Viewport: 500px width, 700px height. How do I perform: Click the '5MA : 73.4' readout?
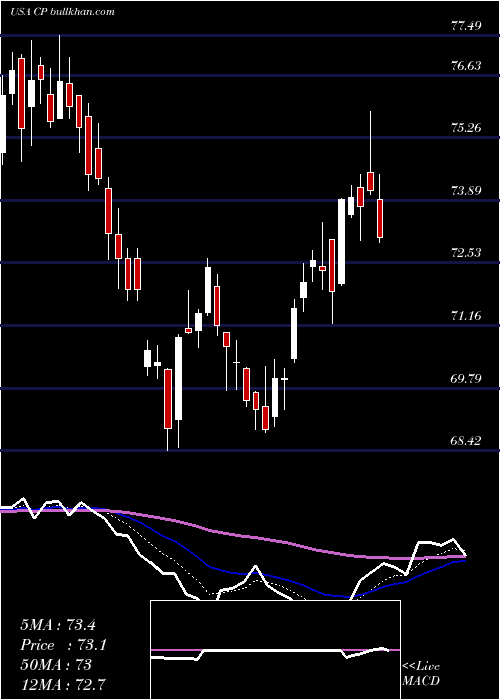pyautogui.click(x=58, y=625)
